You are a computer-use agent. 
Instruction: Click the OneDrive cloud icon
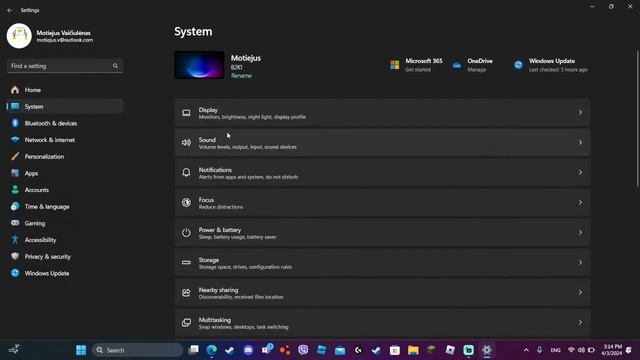[x=457, y=65]
